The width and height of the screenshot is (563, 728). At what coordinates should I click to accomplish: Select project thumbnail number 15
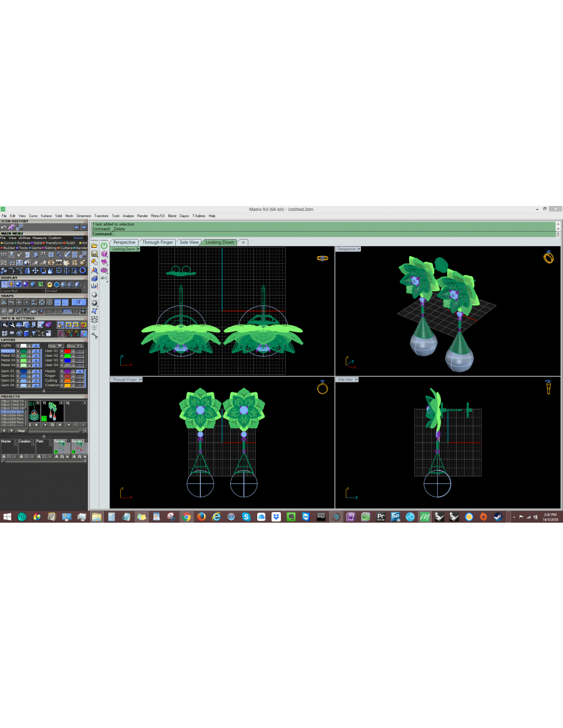click(x=53, y=411)
